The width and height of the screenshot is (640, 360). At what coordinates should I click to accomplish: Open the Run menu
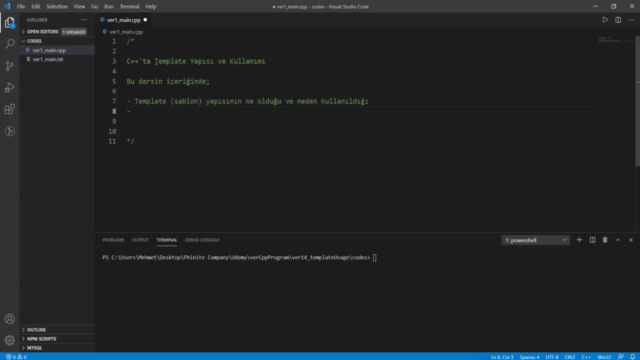(x=109, y=7)
